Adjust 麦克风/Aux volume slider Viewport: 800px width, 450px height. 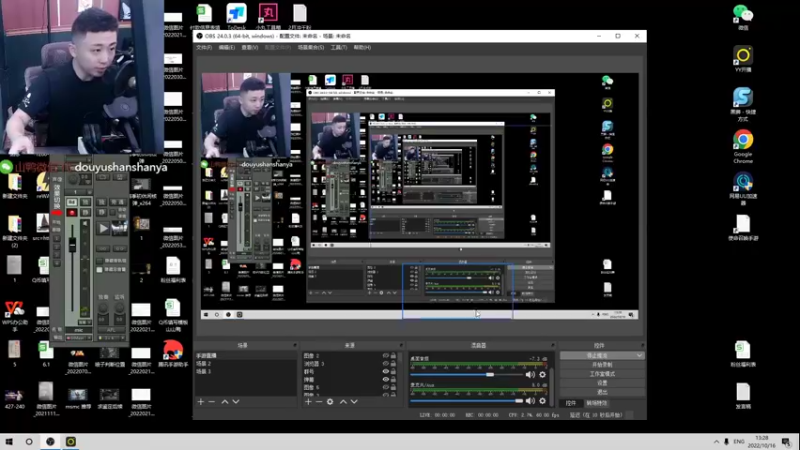(x=467, y=401)
